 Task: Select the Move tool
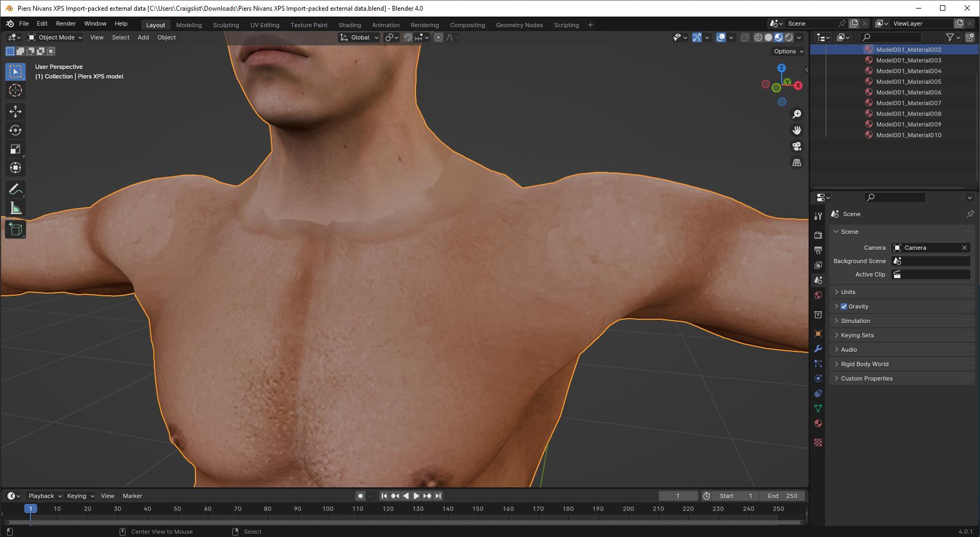[15, 111]
